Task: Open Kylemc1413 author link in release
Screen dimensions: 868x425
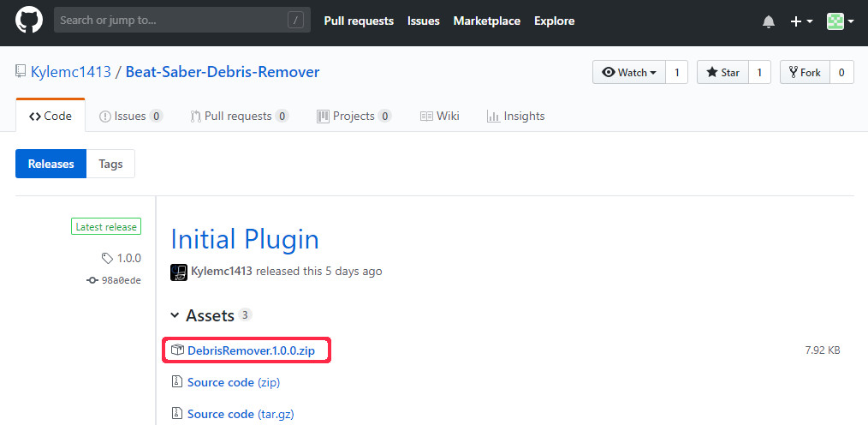Action: [222, 272]
